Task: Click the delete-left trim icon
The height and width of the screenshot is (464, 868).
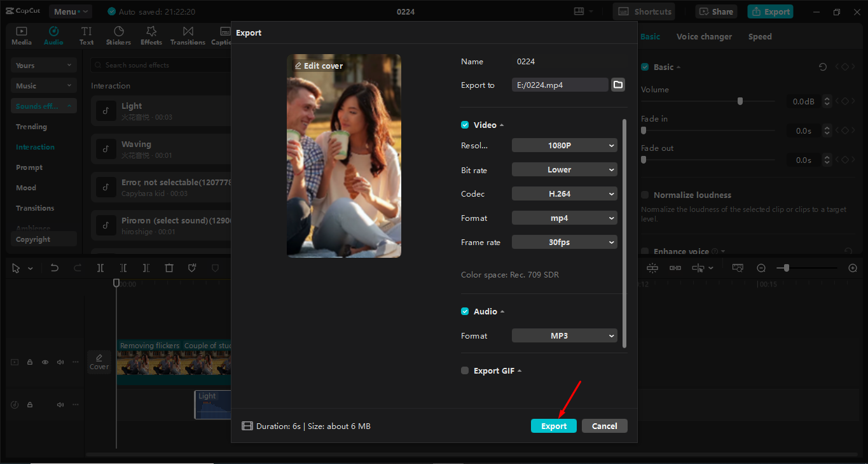Action: click(123, 268)
